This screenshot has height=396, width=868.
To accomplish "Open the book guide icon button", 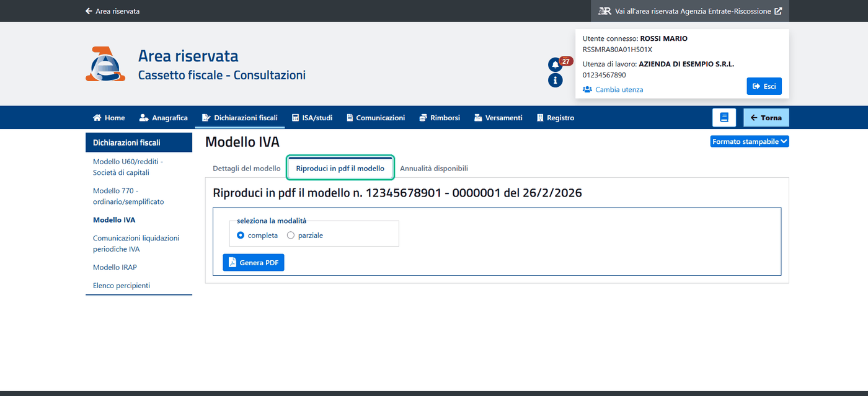I will [x=724, y=118].
